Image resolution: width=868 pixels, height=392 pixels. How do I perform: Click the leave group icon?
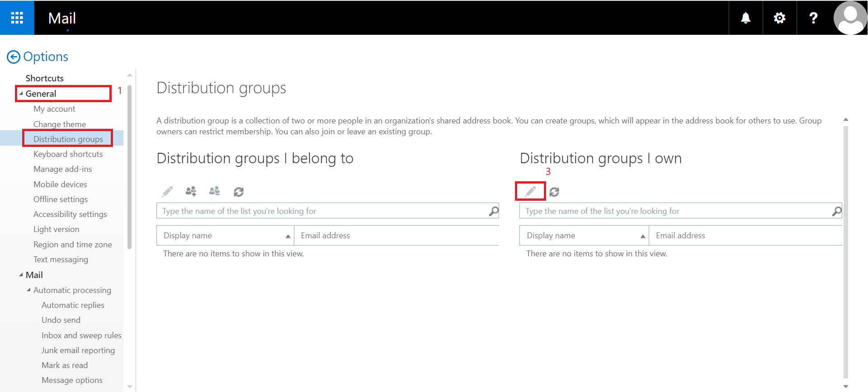214,192
